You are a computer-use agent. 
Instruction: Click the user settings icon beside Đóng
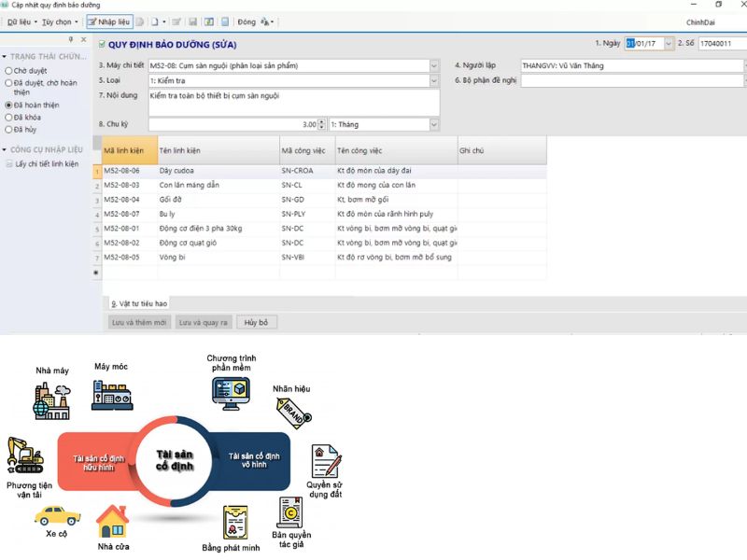click(266, 21)
